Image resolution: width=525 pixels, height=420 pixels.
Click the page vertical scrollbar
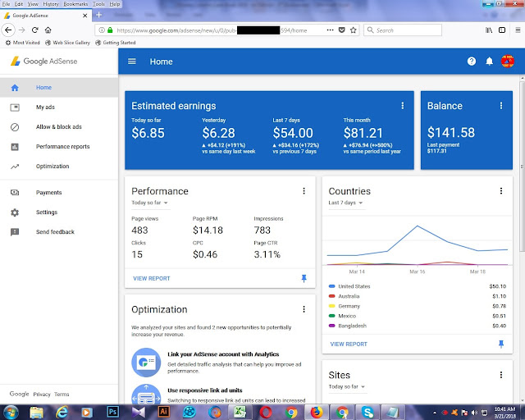click(522, 165)
